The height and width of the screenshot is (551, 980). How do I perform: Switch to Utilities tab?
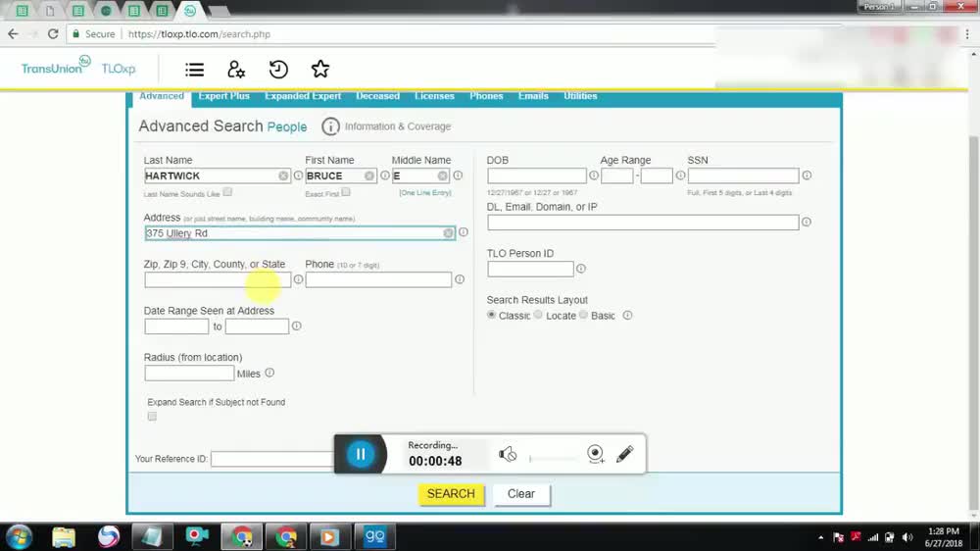(x=580, y=96)
